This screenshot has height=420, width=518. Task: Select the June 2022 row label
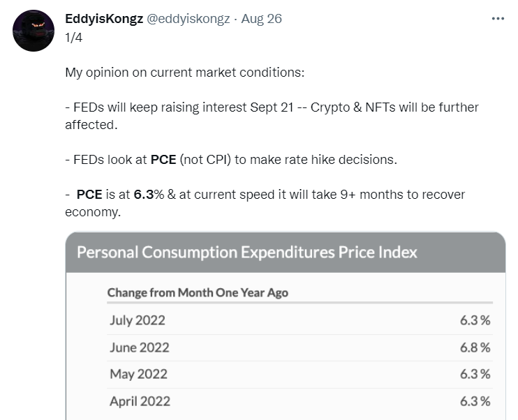click(139, 347)
